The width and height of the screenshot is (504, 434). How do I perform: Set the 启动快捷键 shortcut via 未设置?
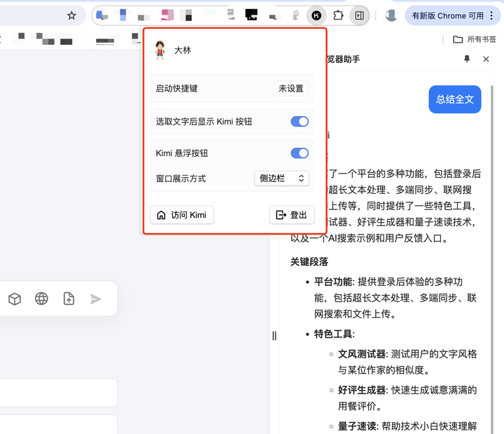click(291, 88)
